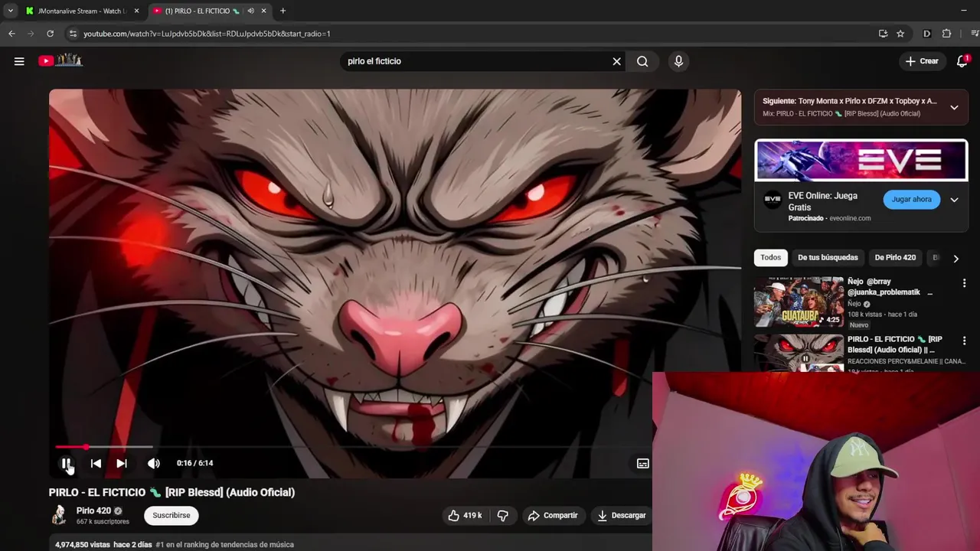Skip to previous video in player
The image size is (980, 551).
96,463
